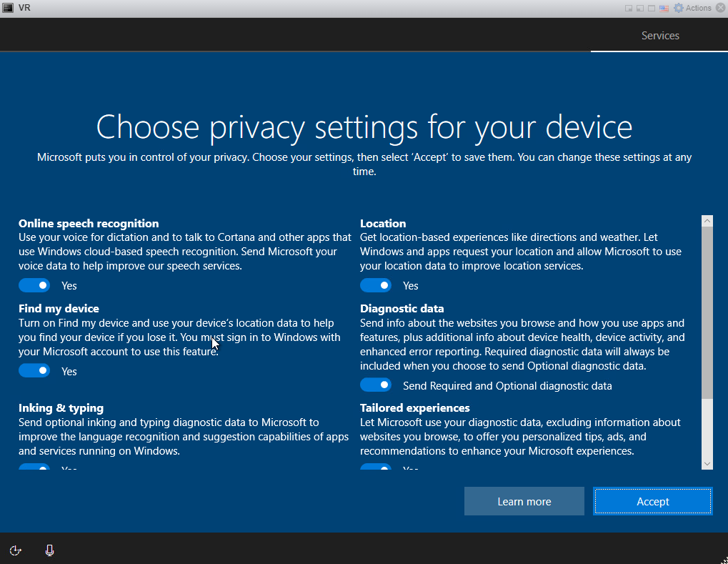The width and height of the screenshot is (728, 564).
Task: Click the US flag keyboard layout icon
Action: tap(664, 9)
